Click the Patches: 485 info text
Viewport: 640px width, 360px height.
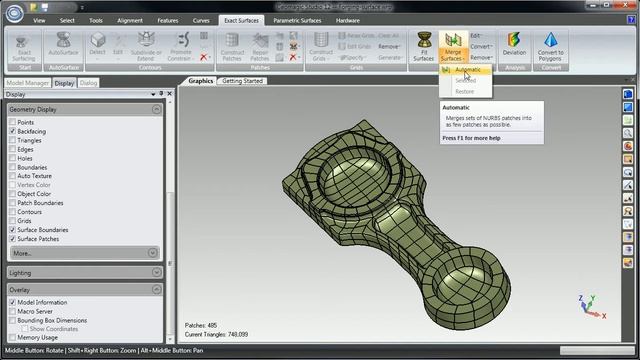201,325
